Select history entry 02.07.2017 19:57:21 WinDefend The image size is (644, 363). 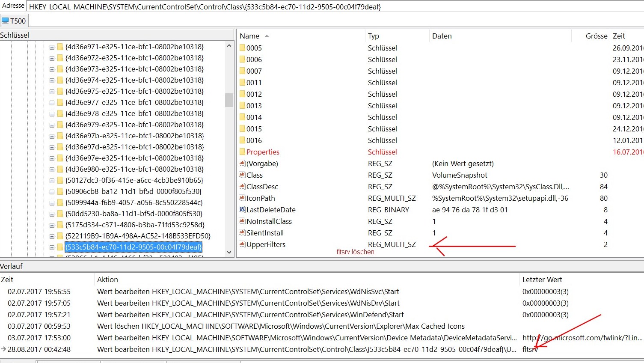322,315
